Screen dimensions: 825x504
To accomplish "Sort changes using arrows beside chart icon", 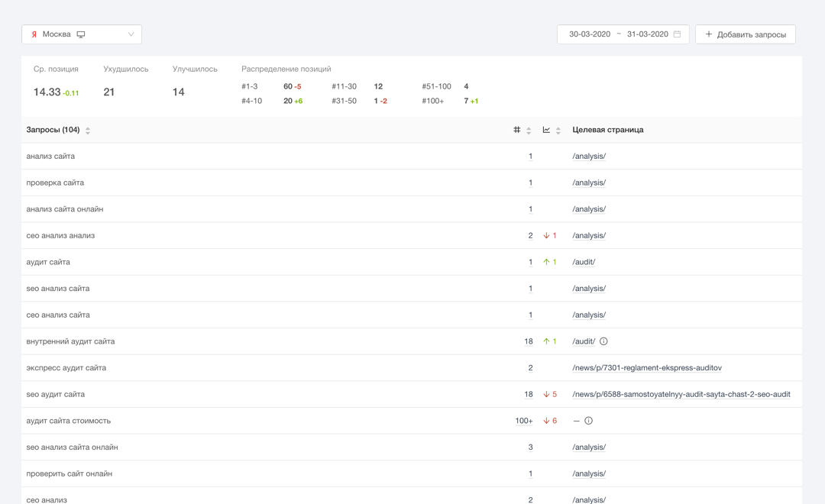I will (558, 131).
